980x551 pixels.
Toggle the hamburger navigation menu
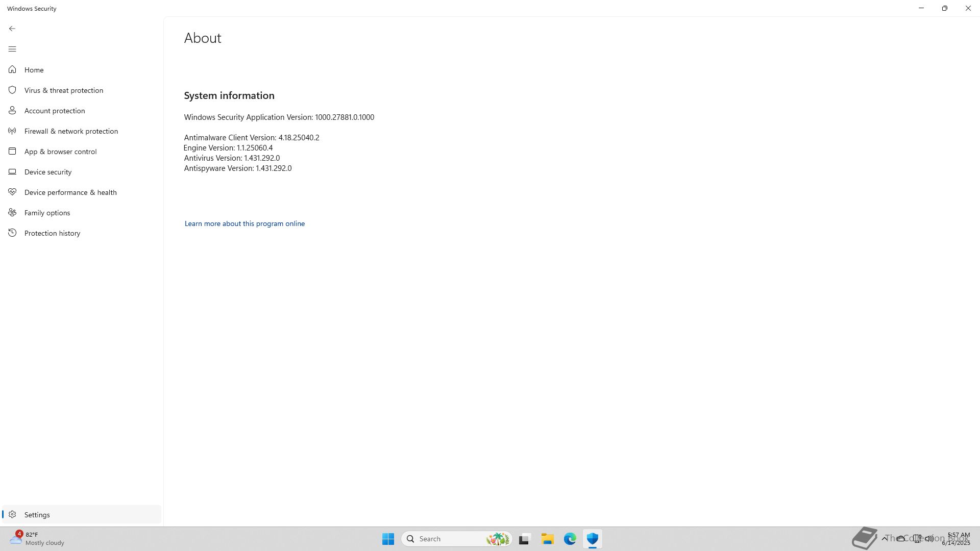pyautogui.click(x=12, y=49)
